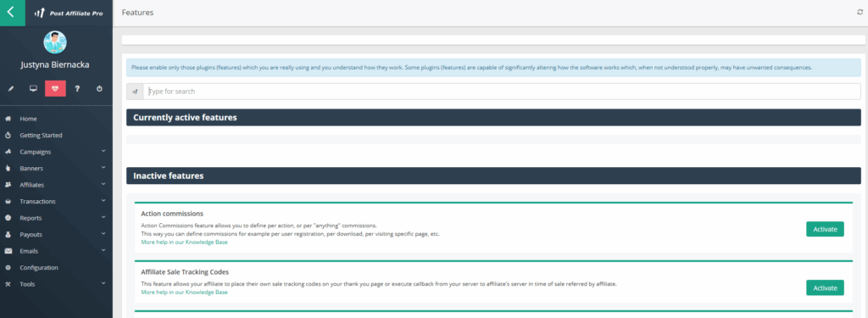
Task: Select the search field filter icon
Action: [135, 92]
